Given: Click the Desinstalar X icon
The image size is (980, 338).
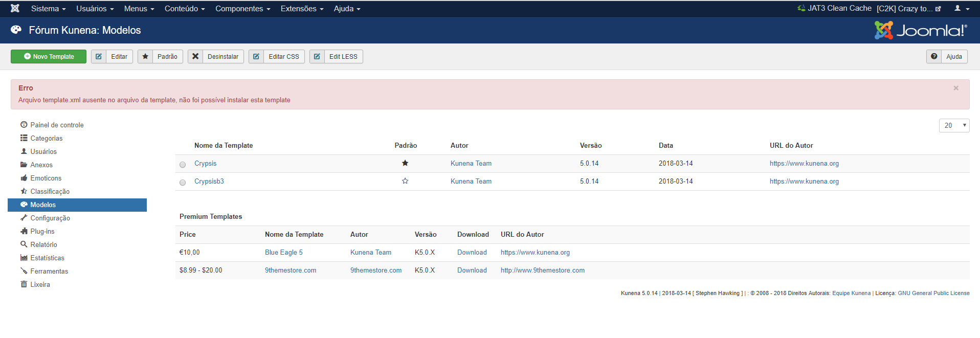Looking at the screenshot, I should click(195, 57).
